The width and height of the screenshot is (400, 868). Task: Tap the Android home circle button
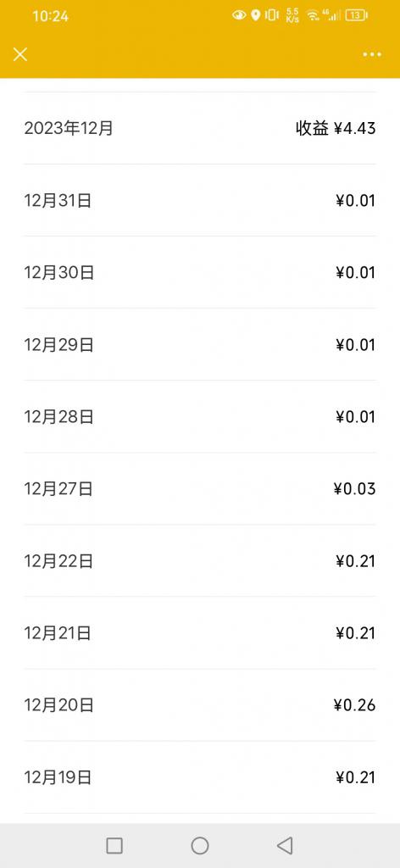pos(200,845)
